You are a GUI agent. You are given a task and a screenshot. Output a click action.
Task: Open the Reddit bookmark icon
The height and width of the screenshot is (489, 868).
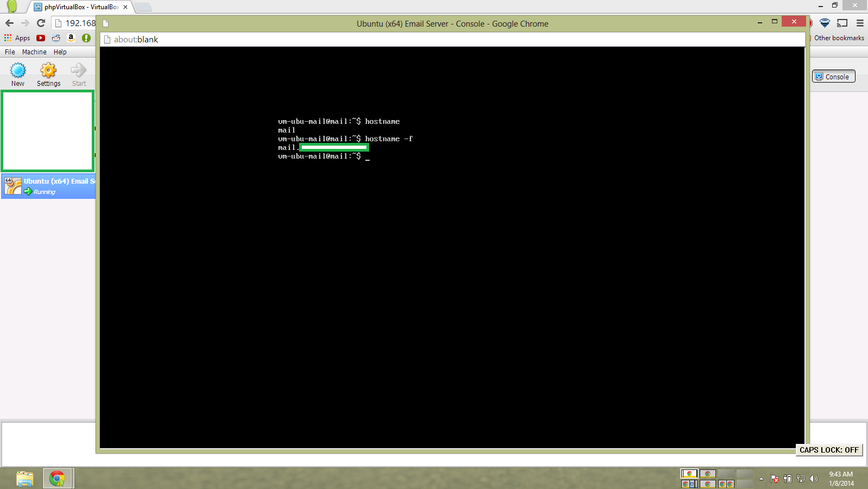(56, 38)
